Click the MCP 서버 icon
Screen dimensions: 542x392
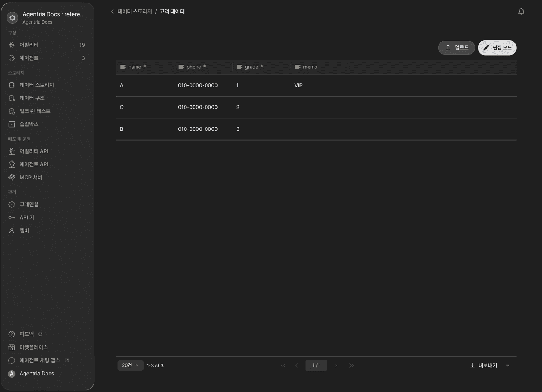pyautogui.click(x=12, y=177)
